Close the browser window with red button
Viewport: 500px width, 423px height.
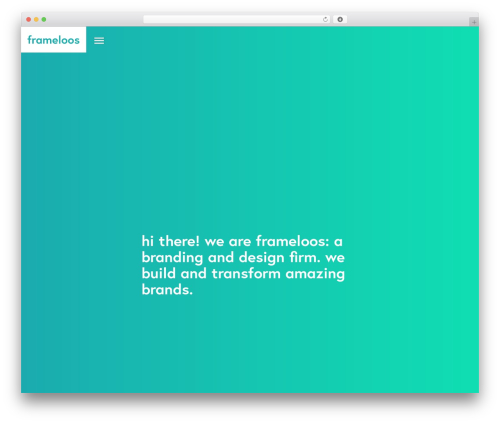[x=29, y=19]
